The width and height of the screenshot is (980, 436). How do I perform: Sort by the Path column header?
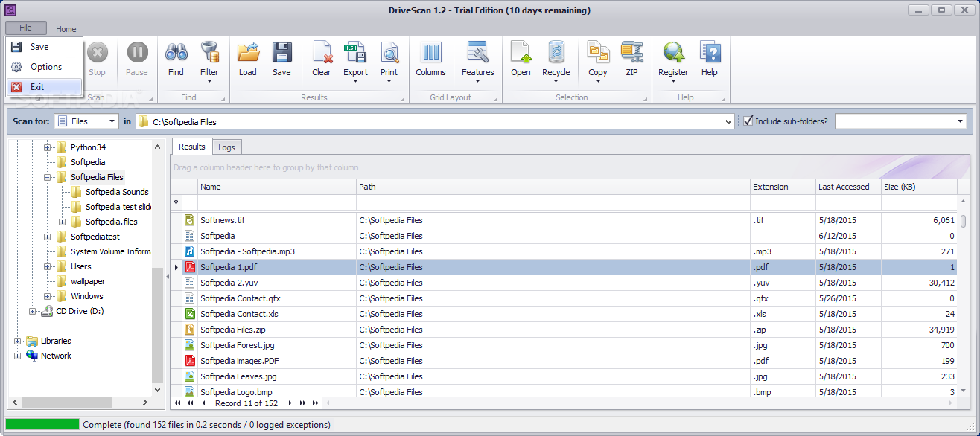(553, 187)
